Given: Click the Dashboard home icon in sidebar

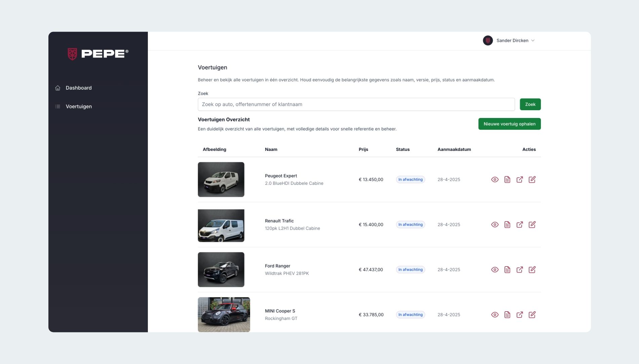Looking at the screenshot, I should [58, 88].
